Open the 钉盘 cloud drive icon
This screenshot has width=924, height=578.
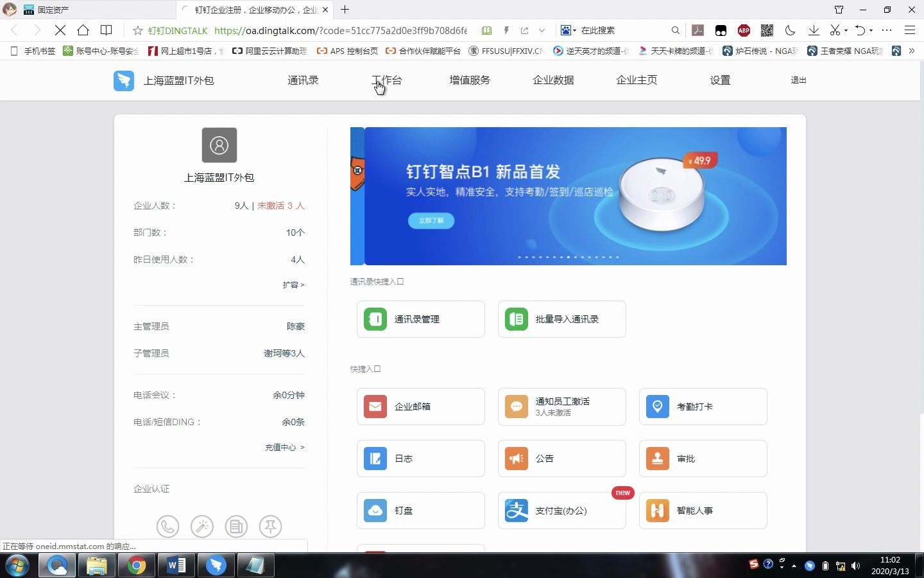click(375, 511)
